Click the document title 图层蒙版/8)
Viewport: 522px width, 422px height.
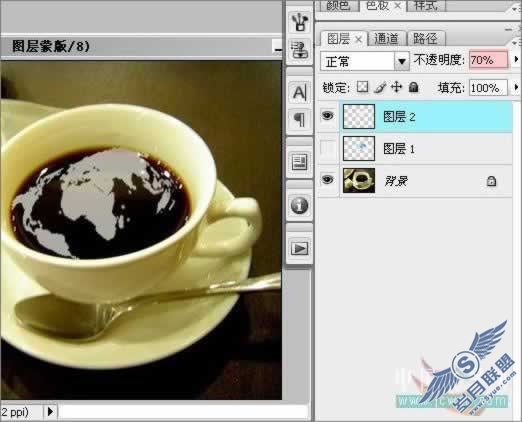51,46
